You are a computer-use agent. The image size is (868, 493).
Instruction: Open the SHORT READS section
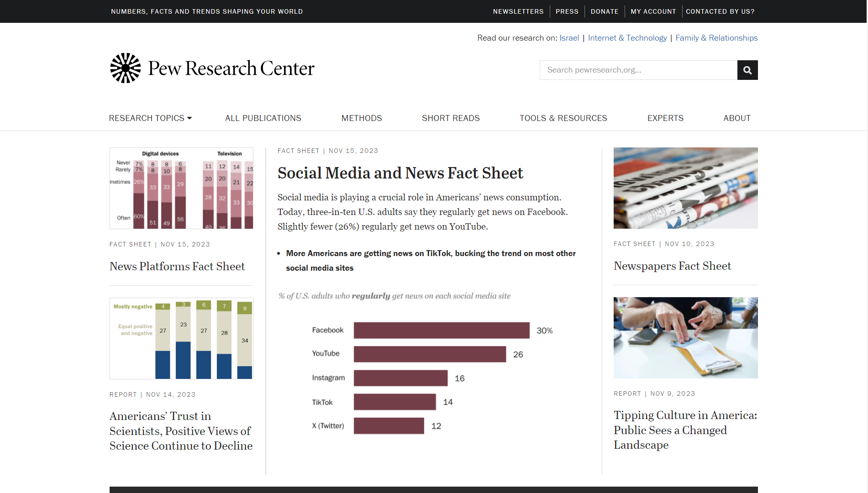(x=451, y=118)
